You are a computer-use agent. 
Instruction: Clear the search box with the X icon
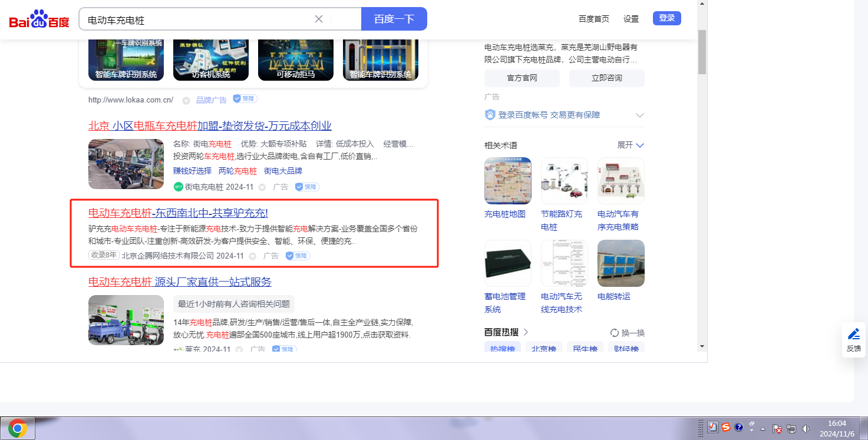point(319,19)
